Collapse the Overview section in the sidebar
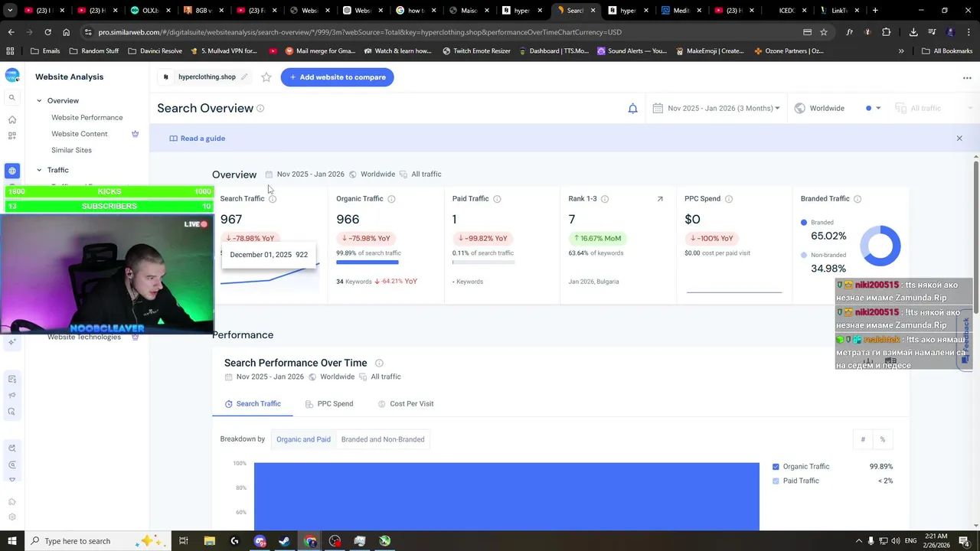 coord(39,101)
